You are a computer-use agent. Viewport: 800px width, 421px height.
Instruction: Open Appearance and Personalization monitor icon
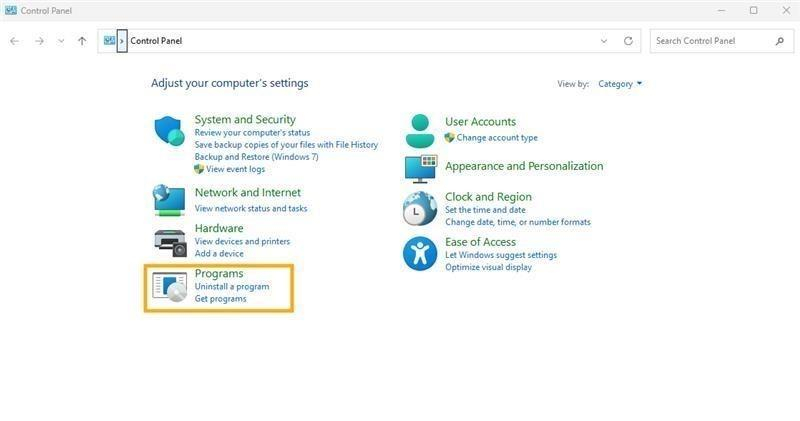coord(421,169)
